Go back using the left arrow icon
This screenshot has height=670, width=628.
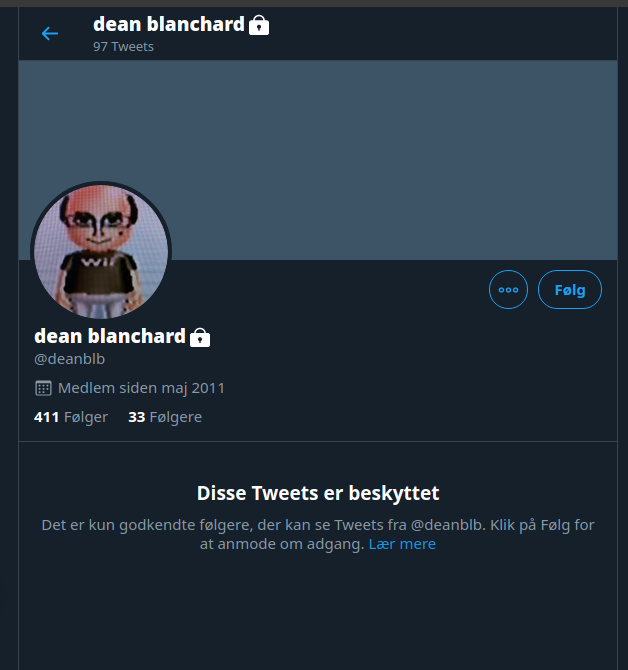(x=50, y=33)
